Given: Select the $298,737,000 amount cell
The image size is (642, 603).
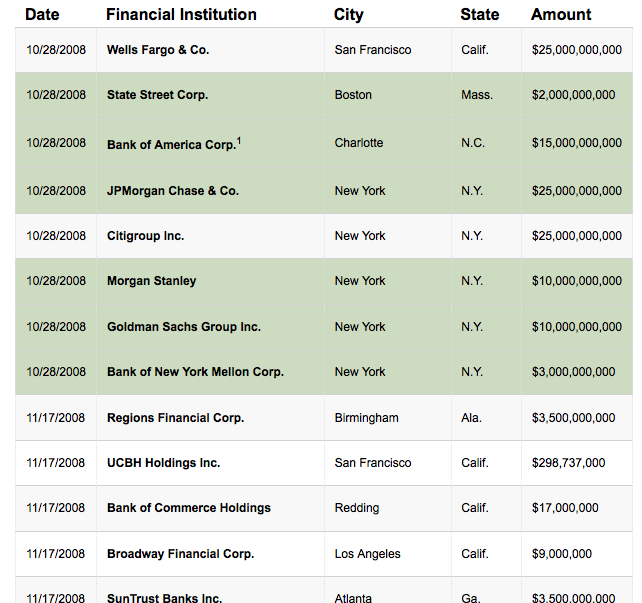Looking at the screenshot, I should coord(568,463).
